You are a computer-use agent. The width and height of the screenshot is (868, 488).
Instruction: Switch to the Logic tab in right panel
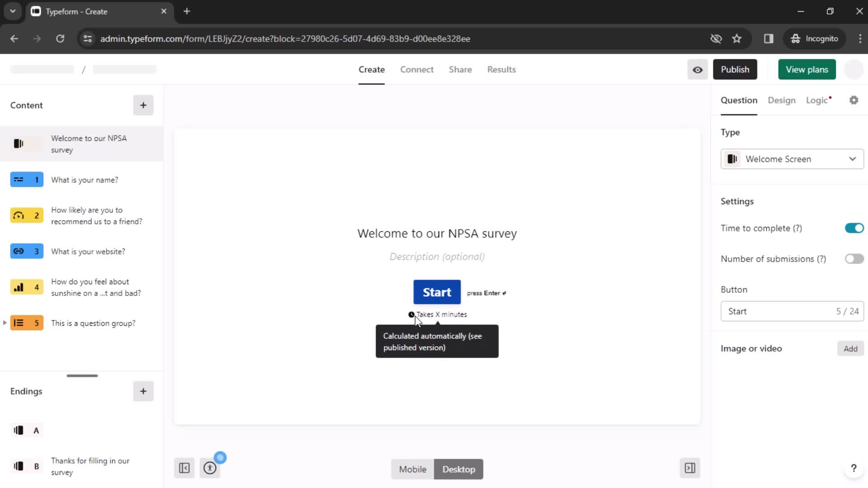[817, 100]
